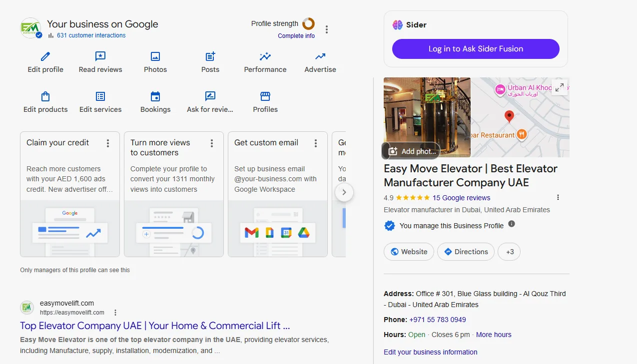Open 15 Google reviews link

[461, 198]
